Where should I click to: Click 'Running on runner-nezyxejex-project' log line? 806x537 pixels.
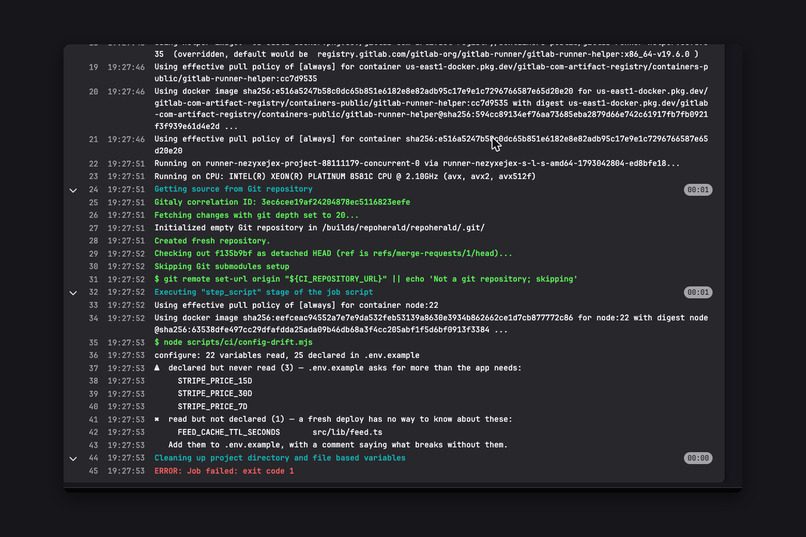417,163
